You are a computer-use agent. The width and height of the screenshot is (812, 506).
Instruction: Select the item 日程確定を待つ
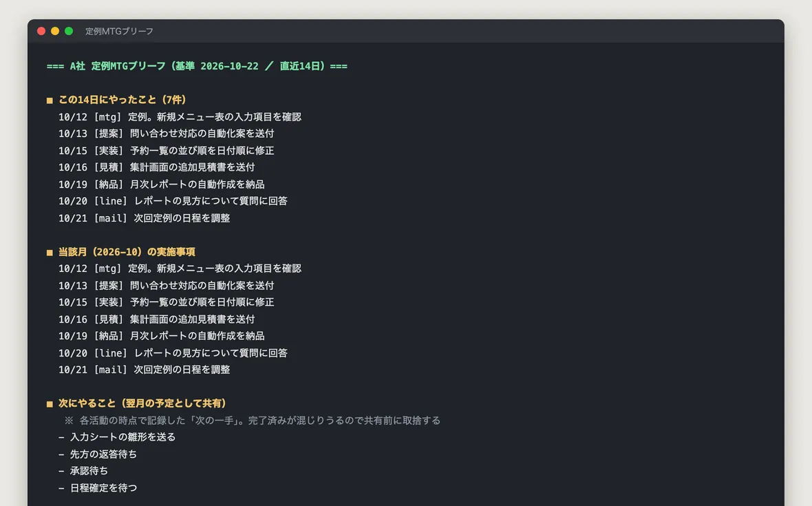click(104, 488)
